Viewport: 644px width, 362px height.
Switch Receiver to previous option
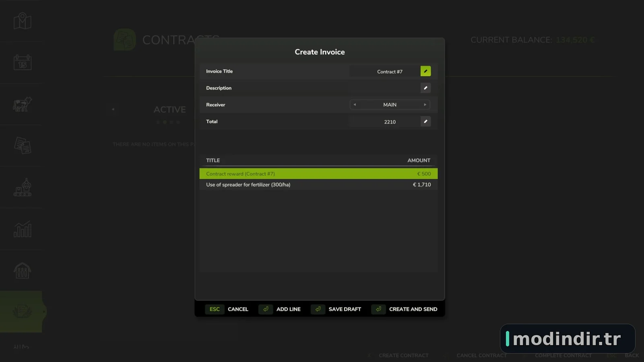pyautogui.click(x=355, y=105)
